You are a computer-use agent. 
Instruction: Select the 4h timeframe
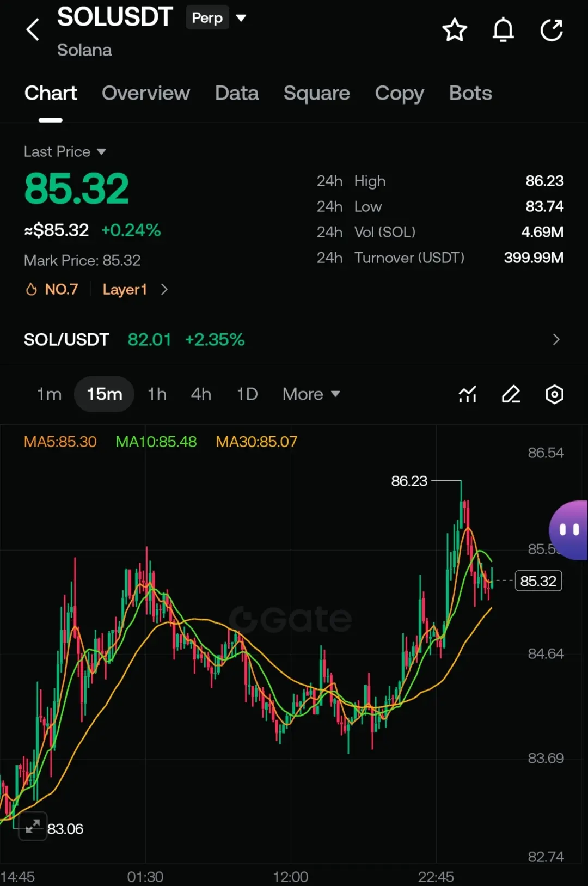(201, 394)
